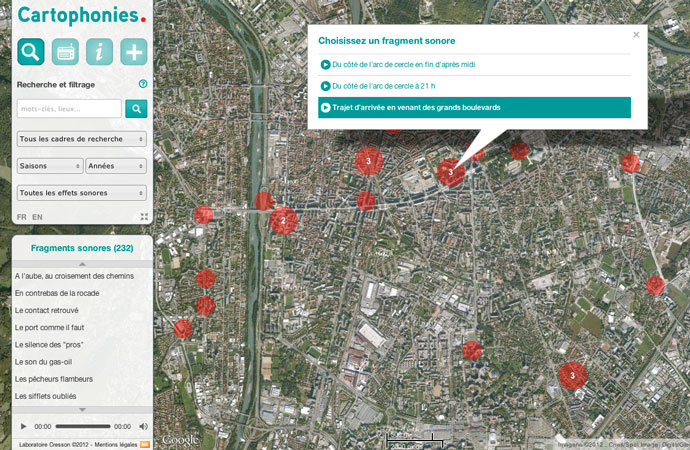Open the radio player icon
Viewport: 690px width, 450px height.
(65, 52)
